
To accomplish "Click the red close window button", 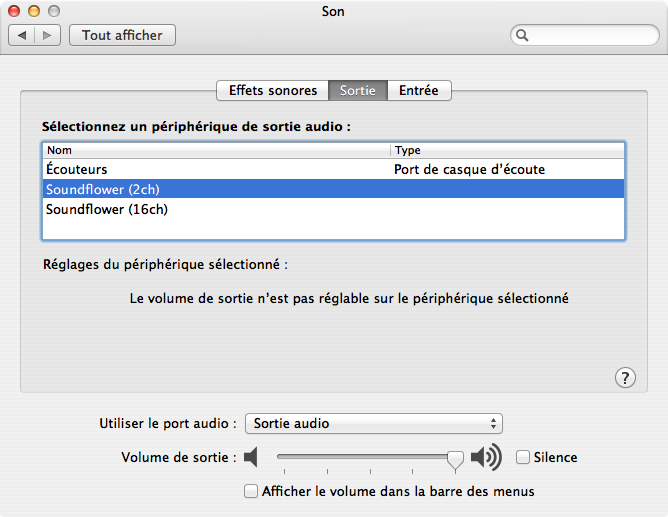I will 14,11.
